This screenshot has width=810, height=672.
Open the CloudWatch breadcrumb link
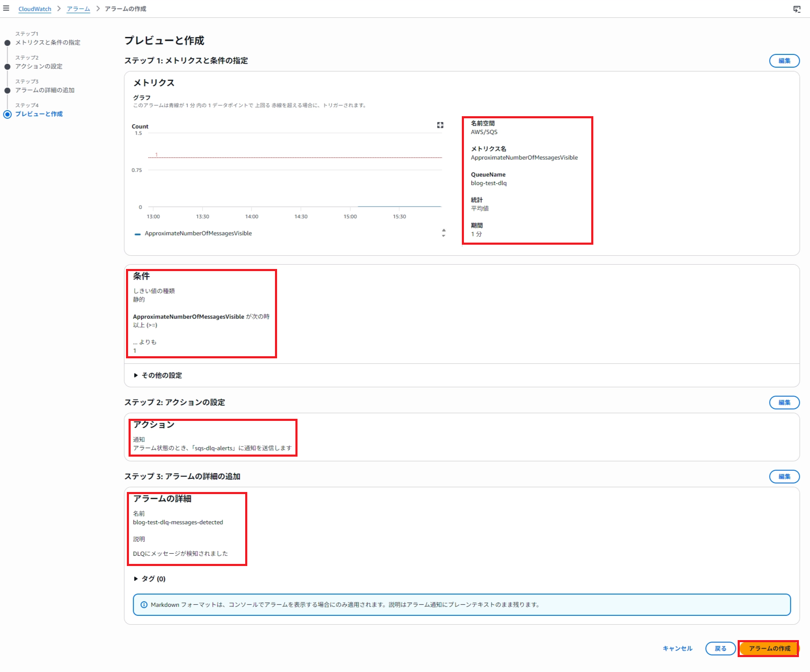34,9
